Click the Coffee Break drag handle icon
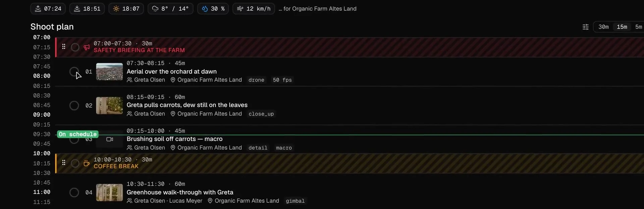Screen dimensions: 644x209 click(64, 163)
